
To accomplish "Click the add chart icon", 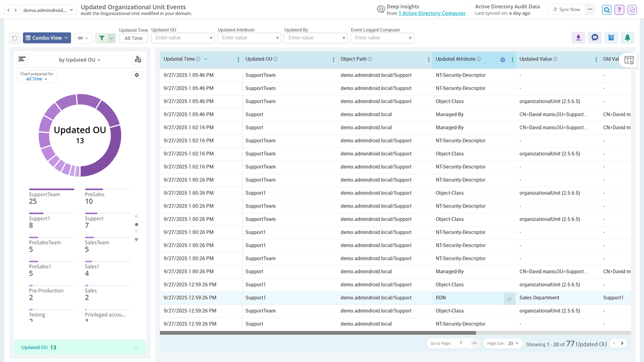I will pyautogui.click(x=137, y=59).
